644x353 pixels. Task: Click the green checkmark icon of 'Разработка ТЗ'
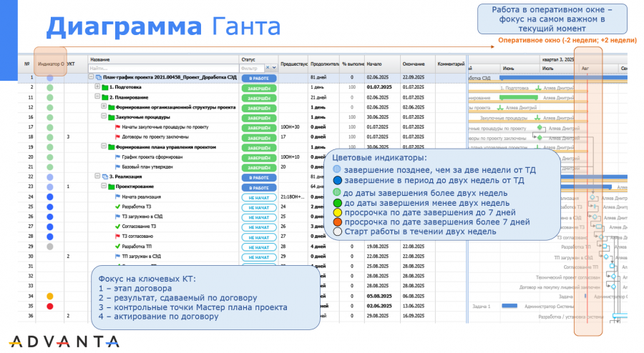pos(117,206)
